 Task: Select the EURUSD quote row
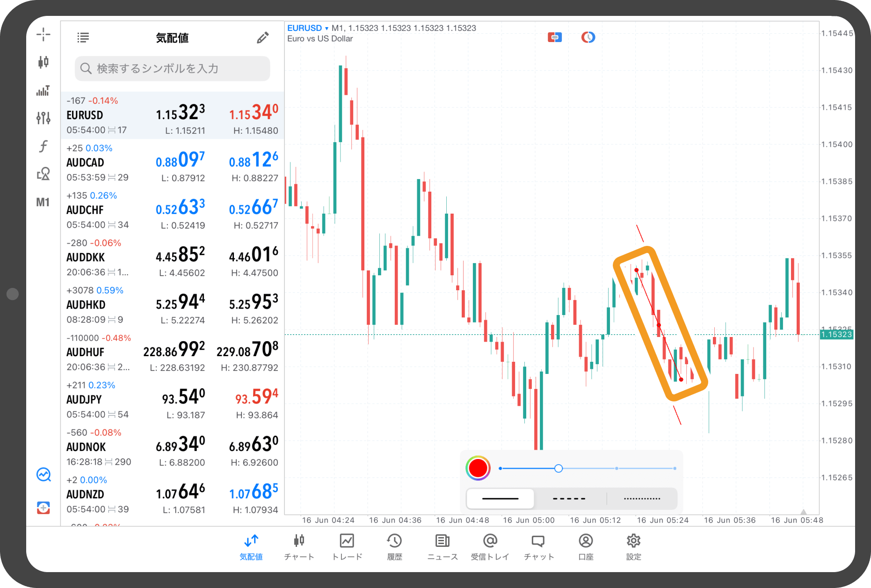click(172, 115)
